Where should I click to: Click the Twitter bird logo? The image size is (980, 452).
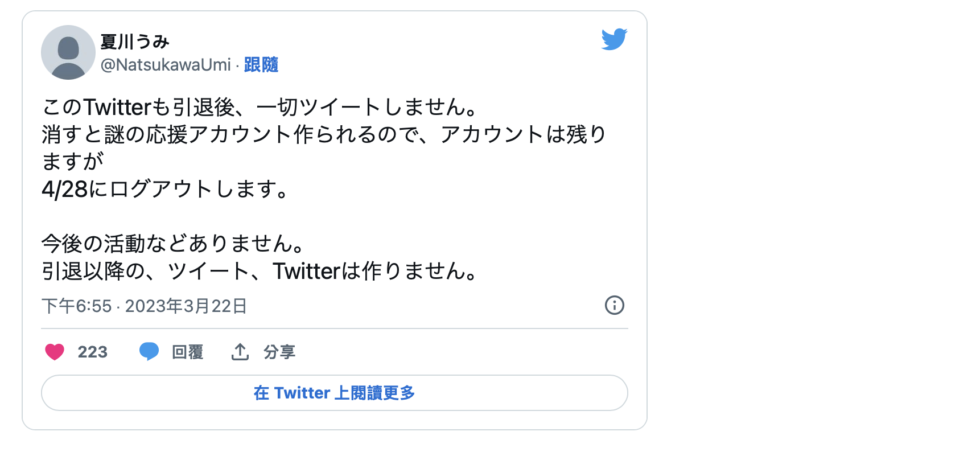coord(614,39)
